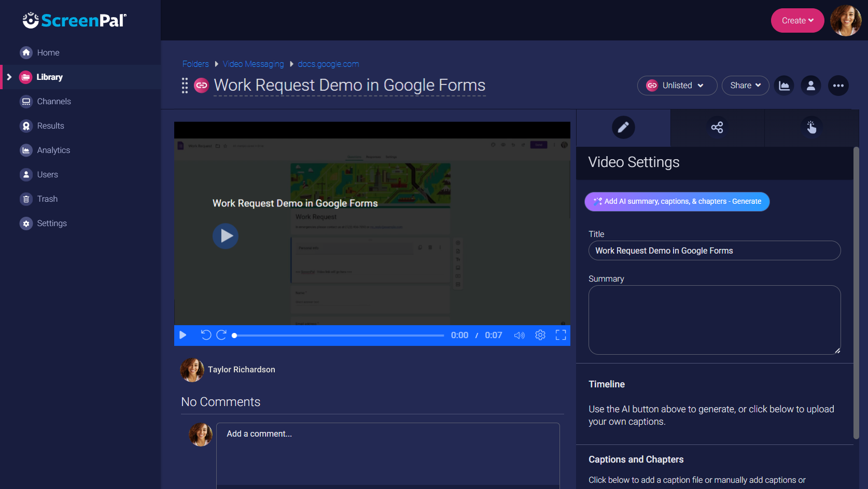Open player settings gear icon
The image size is (868, 489).
[x=540, y=335]
